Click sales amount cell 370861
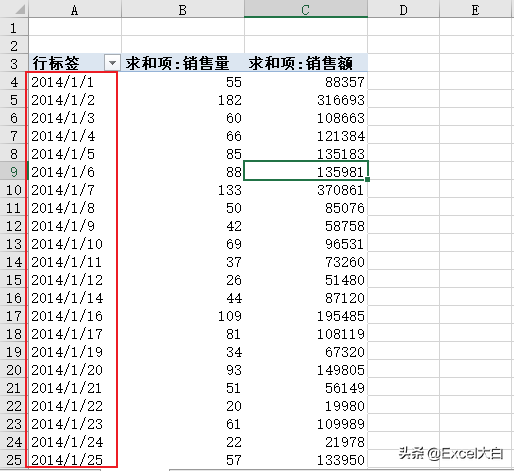 (x=306, y=190)
